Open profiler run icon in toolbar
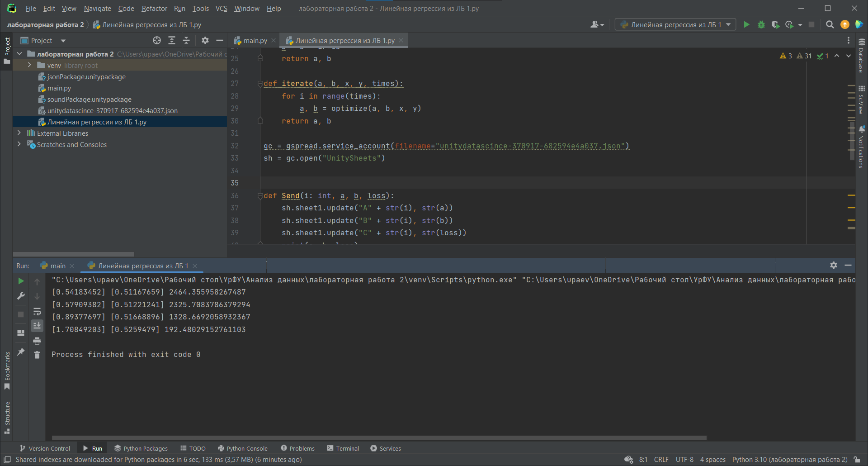The image size is (868, 466). tap(789, 25)
